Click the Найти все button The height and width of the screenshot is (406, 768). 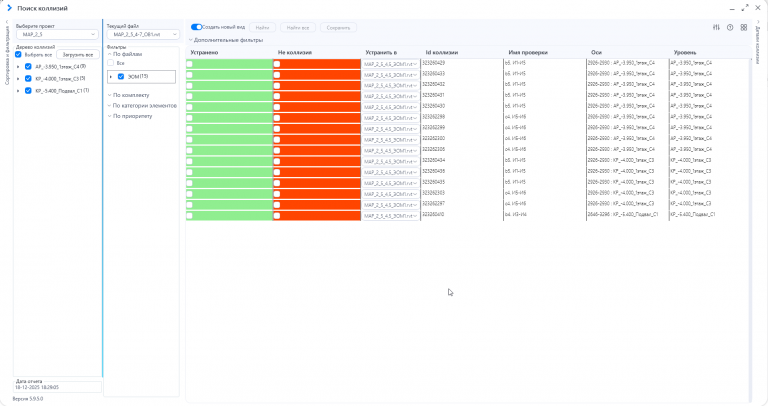(x=298, y=28)
